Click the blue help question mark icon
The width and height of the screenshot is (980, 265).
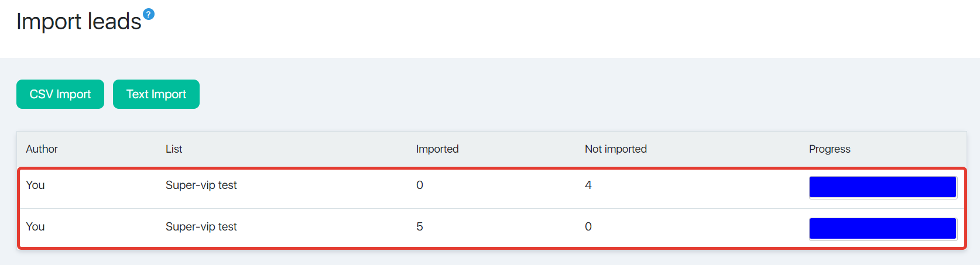pyautogui.click(x=149, y=14)
